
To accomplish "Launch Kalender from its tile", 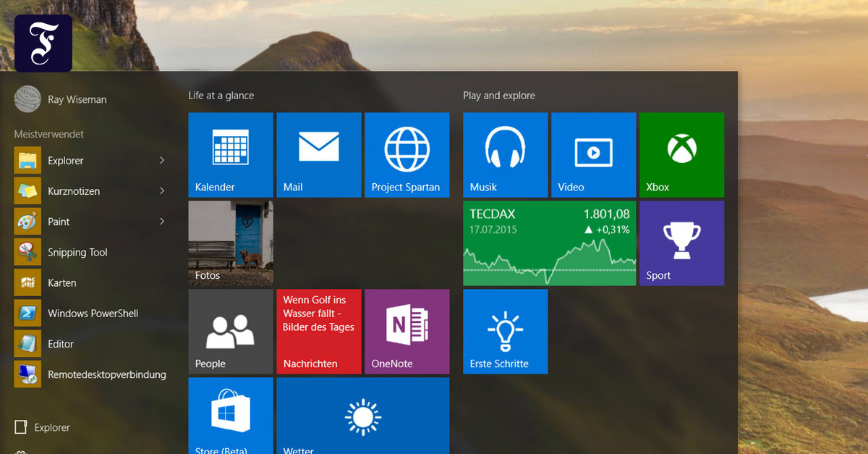I will click(x=230, y=154).
